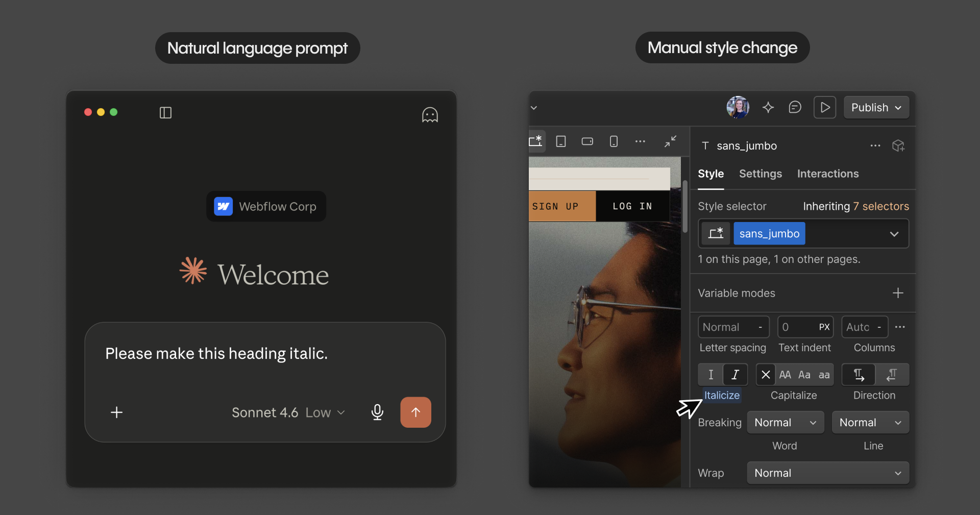This screenshot has height=515, width=980.
Task: Click the left chevron dropdown in Webflow top bar
Action: [x=534, y=108]
